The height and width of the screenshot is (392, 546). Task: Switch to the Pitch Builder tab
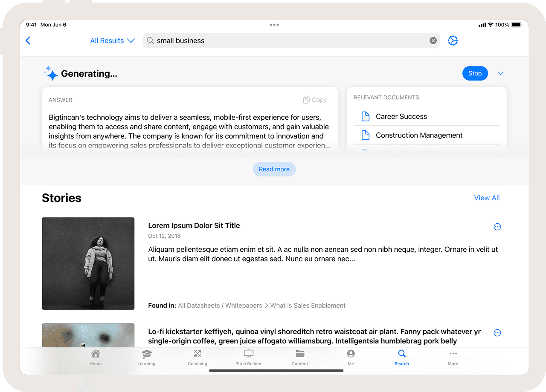tap(249, 357)
